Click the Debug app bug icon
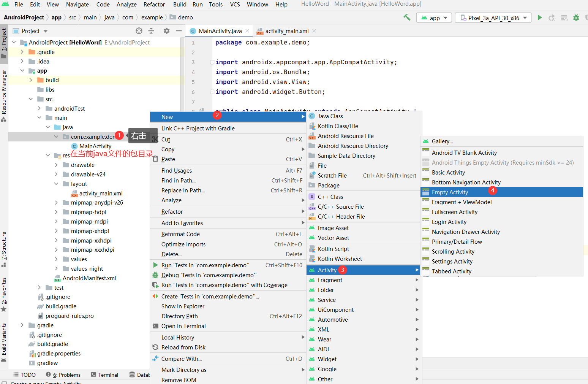 point(576,17)
